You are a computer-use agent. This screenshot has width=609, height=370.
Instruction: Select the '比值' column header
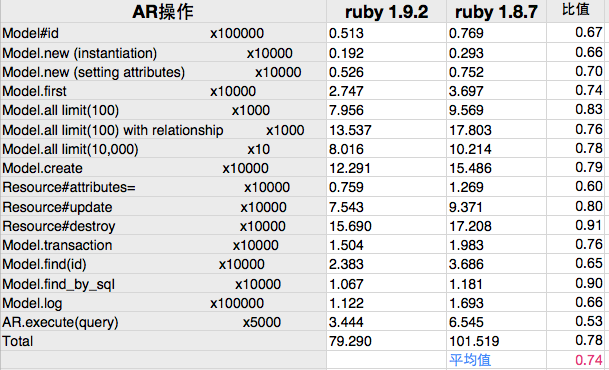576,10
